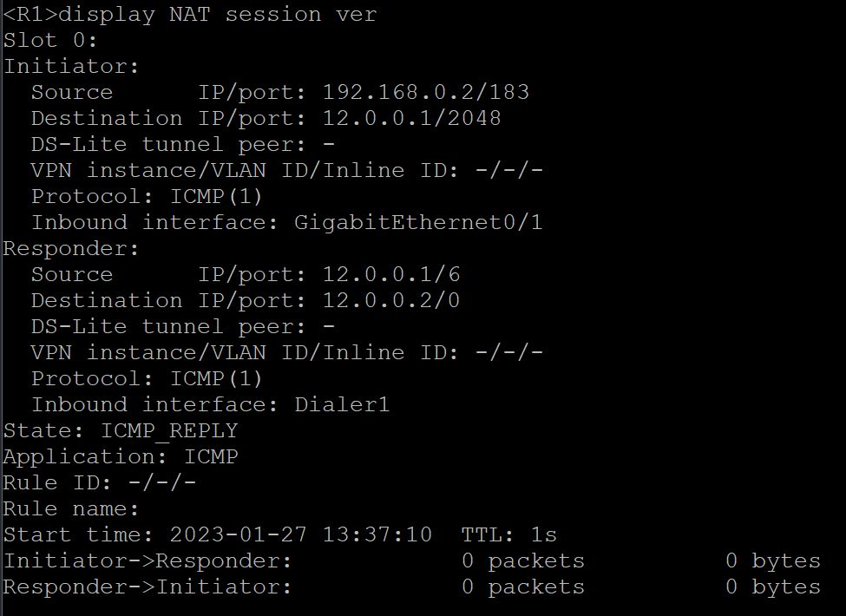Screen dimensions: 846x616
Task: Click the Responder destination IP 12.0.0.2/0
Action: coord(391,300)
